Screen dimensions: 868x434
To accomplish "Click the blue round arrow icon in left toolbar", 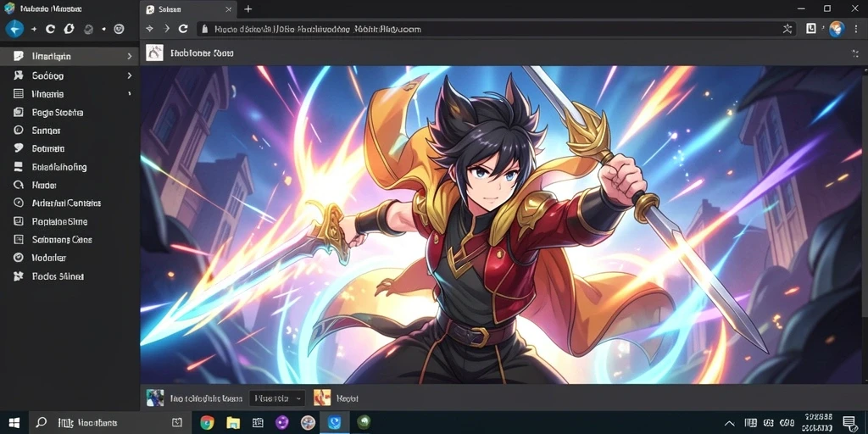I will 14,29.
